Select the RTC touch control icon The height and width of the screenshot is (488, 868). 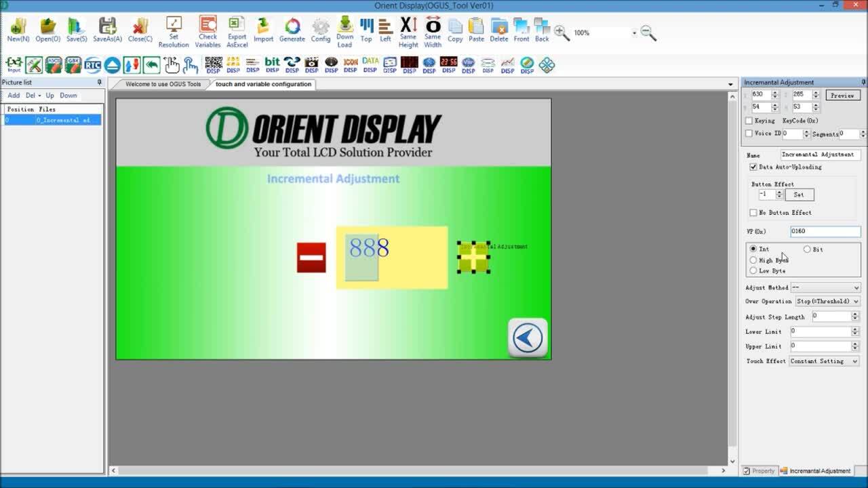coord(92,65)
